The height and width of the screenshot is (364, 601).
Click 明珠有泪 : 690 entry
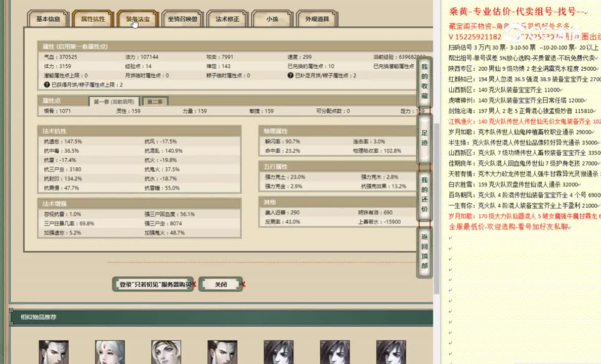coord(375,212)
